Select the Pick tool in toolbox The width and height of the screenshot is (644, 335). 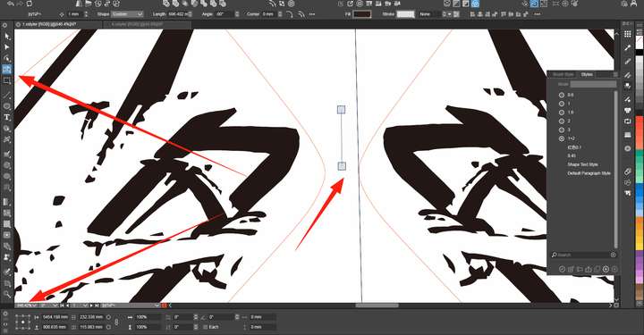(x=7, y=37)
